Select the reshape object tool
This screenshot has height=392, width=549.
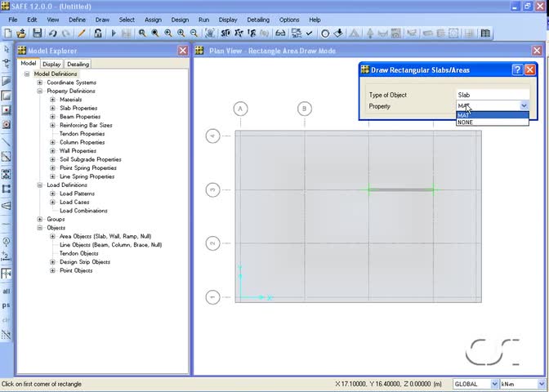coord(7,64)
